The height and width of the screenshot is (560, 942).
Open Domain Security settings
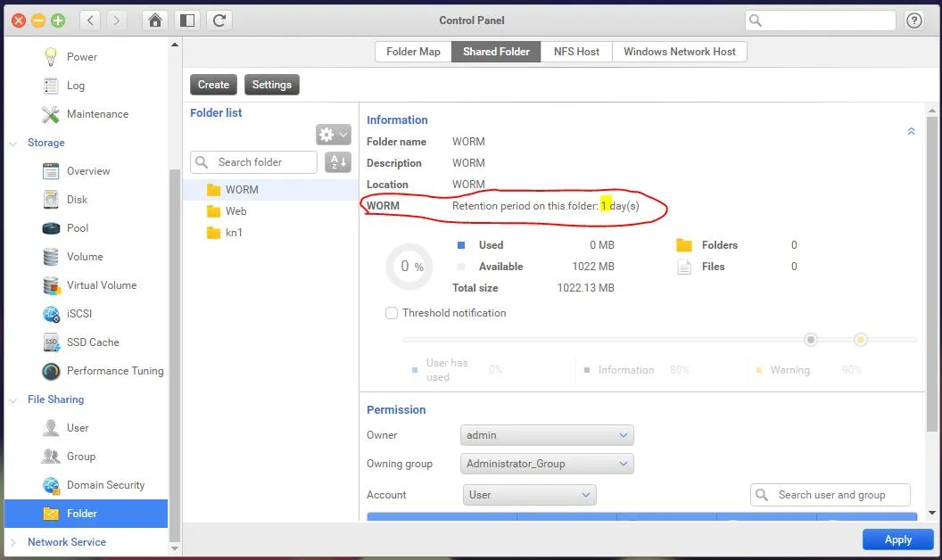tap(106, 485)
